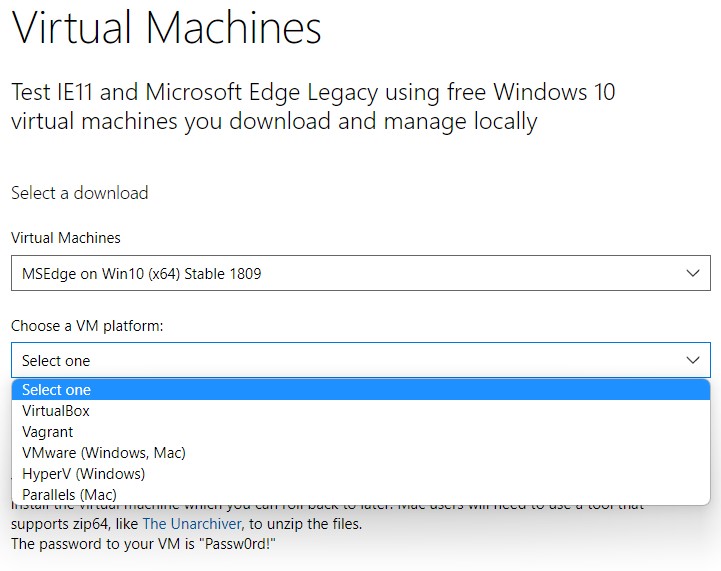Click the chevron in MSEdge Win10 dropdown
This screenshot has height=571, width=721.
click(692, 273)
